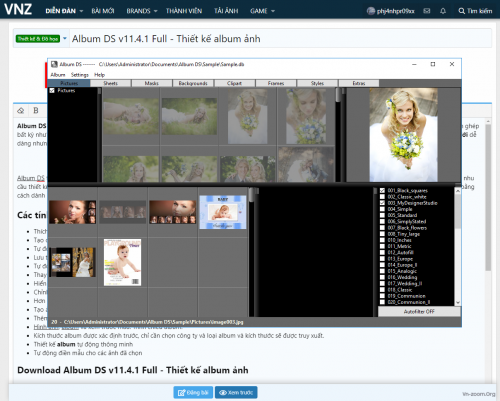
Task: Select the baby magazine cover thumbnail
Action: pyautogui.click(x=122, y=262)
